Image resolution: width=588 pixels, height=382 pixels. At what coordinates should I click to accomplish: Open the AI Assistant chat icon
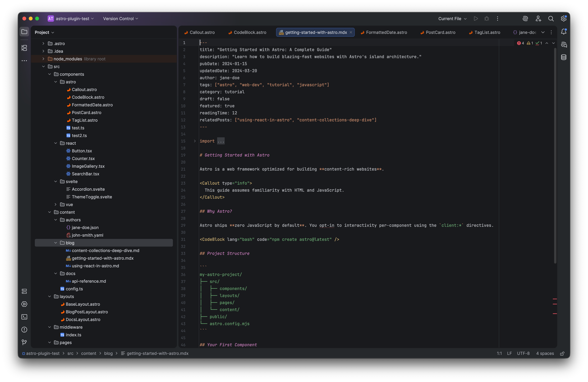pos(564,45)
